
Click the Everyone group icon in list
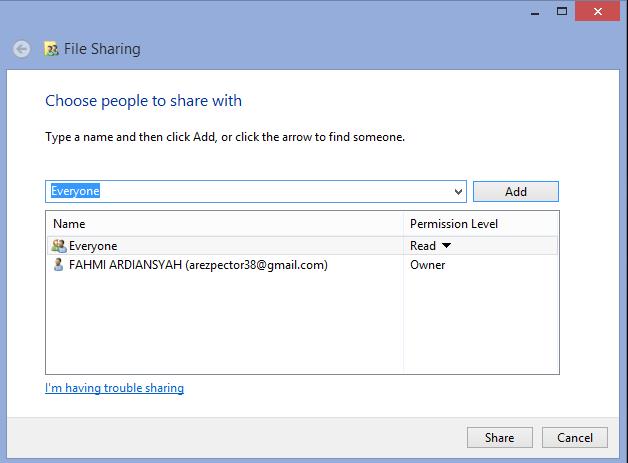coord(59,246)
